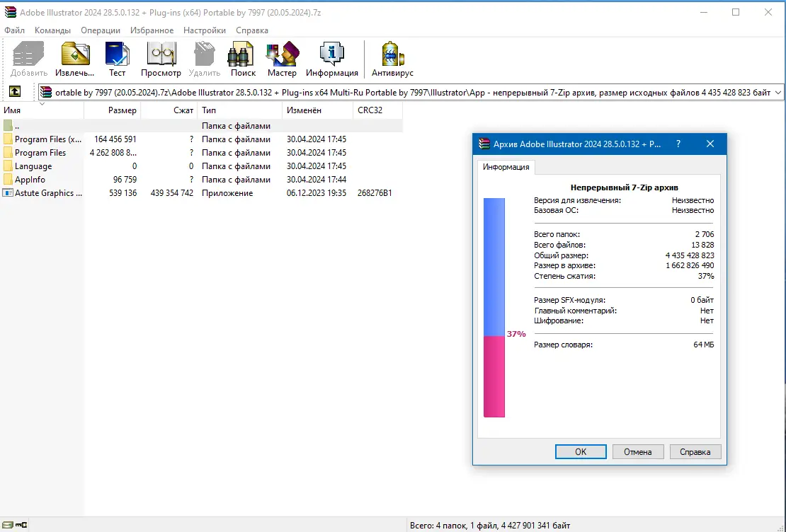Viewport: 786px width, 532px height.
Task: Sort by the Размер column header
Action: pos(113,110)
